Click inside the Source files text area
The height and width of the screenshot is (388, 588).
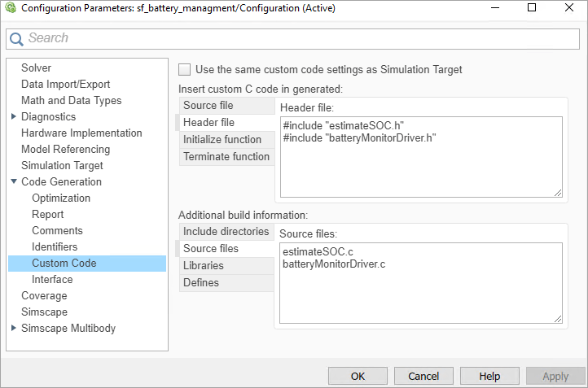[421, 283]
